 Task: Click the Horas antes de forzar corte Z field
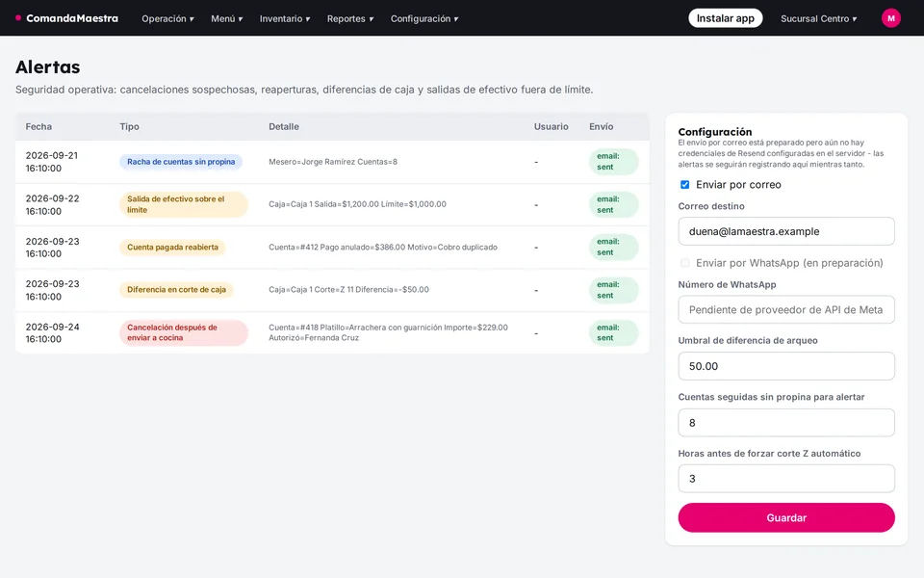click(x=786, y=479)
